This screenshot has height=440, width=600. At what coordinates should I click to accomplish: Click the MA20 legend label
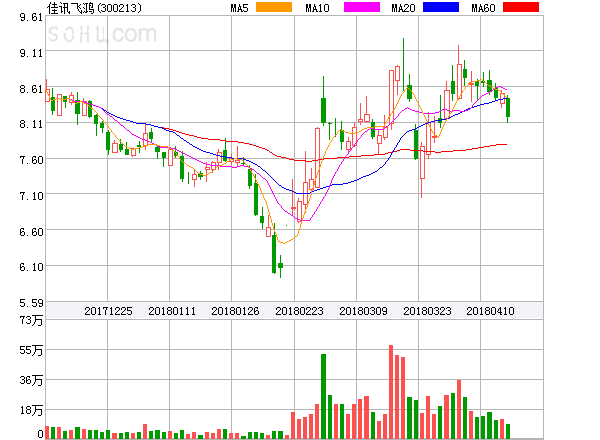(403, 8)
